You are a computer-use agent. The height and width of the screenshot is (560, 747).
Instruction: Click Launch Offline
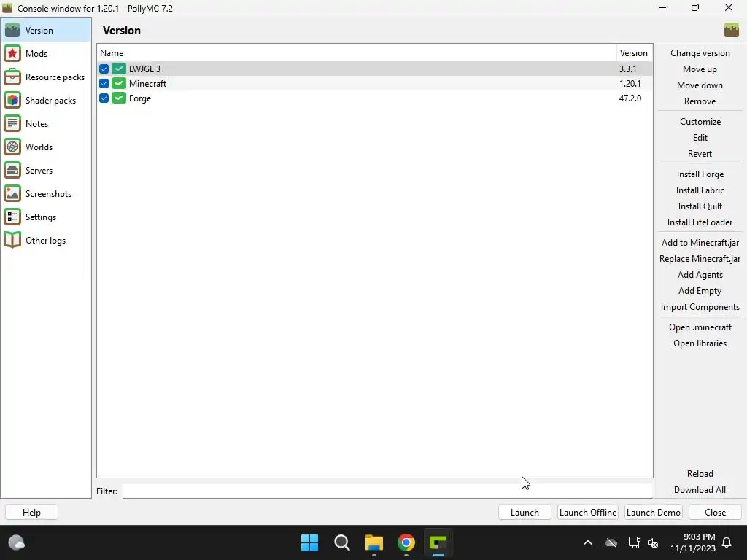click(587, 512)
